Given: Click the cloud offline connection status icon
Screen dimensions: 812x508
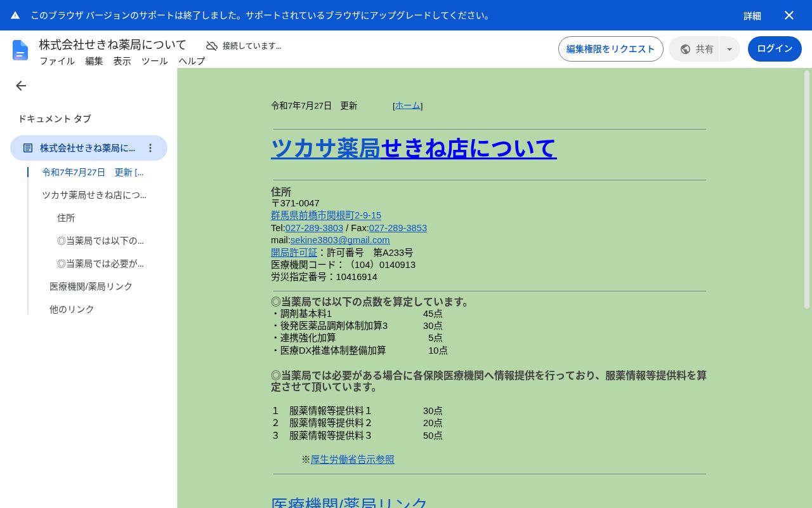Looking at the screenshot, I should coord(212,46).
